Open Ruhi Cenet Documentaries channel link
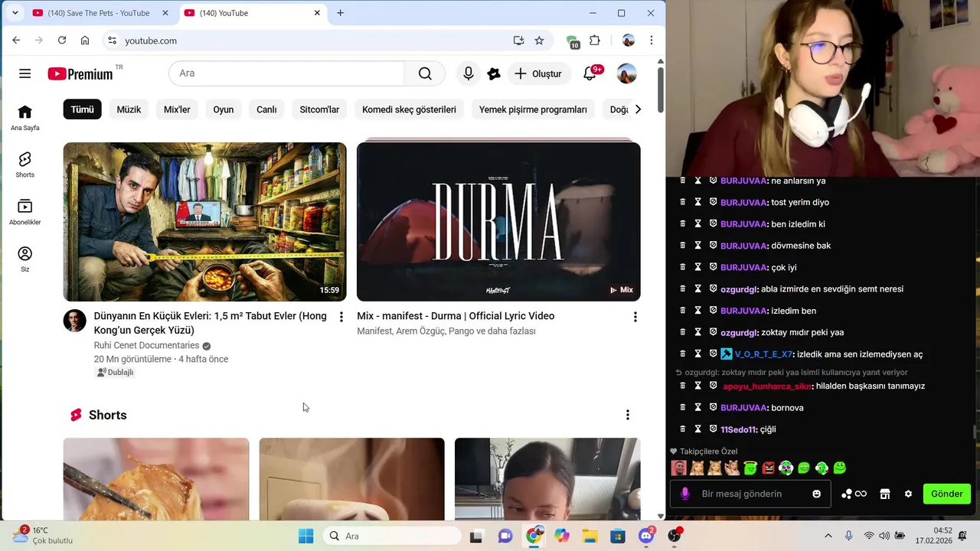 (x=146, y=346)
